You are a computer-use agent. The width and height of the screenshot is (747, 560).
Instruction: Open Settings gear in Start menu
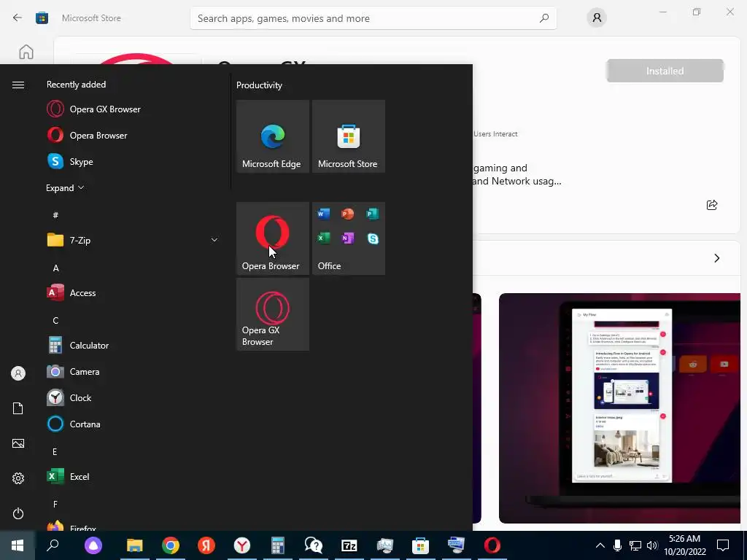[x=18, y=478]
